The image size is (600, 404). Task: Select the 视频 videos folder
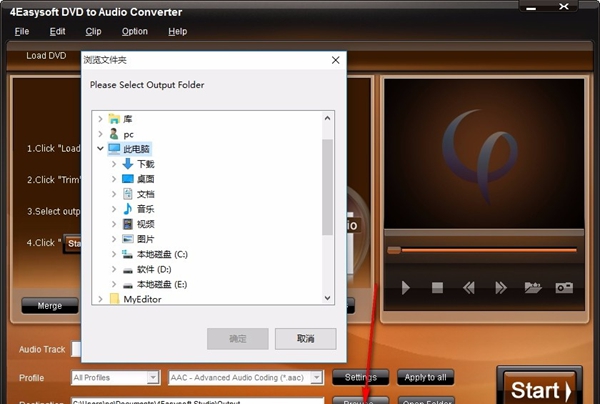click(139, 224)
